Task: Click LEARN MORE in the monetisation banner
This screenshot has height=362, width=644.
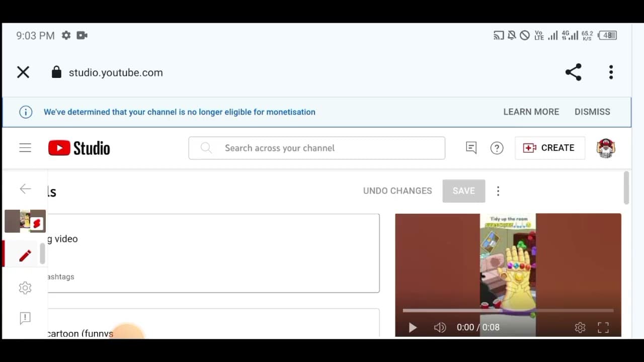Action: (x=531, y=112)
